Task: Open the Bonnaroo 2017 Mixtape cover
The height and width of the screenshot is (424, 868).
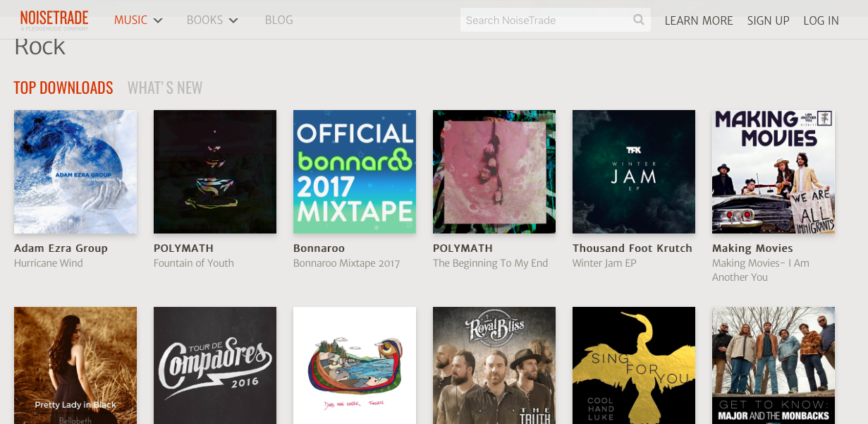Action: coord(355,171)
